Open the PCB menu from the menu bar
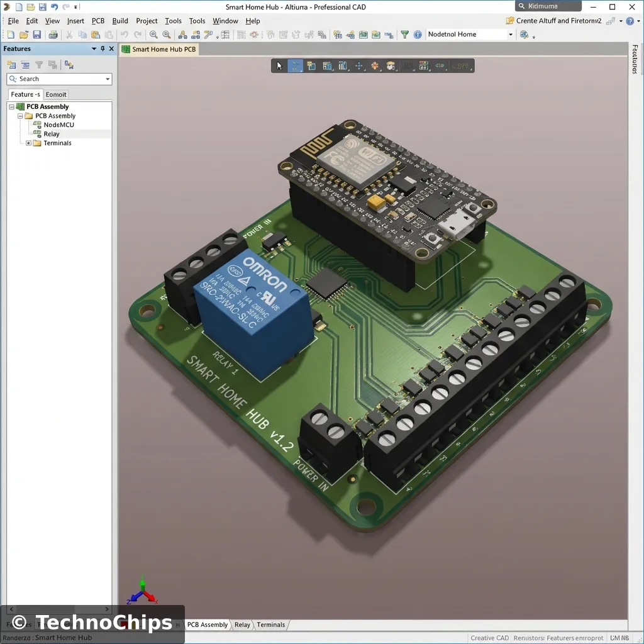The width and height of the screenshot is (644, 644). (97, 21)
